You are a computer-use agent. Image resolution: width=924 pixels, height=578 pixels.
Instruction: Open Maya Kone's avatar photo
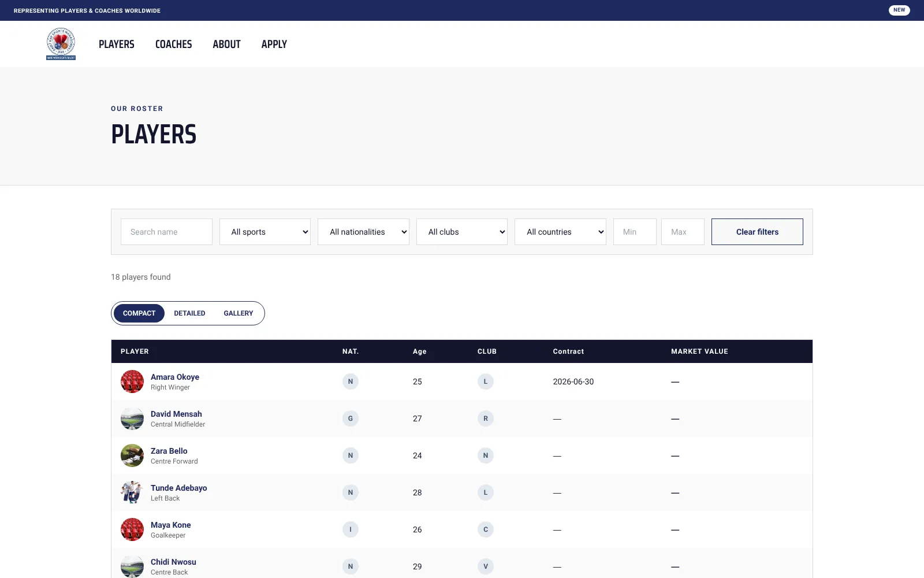(132, 529)
